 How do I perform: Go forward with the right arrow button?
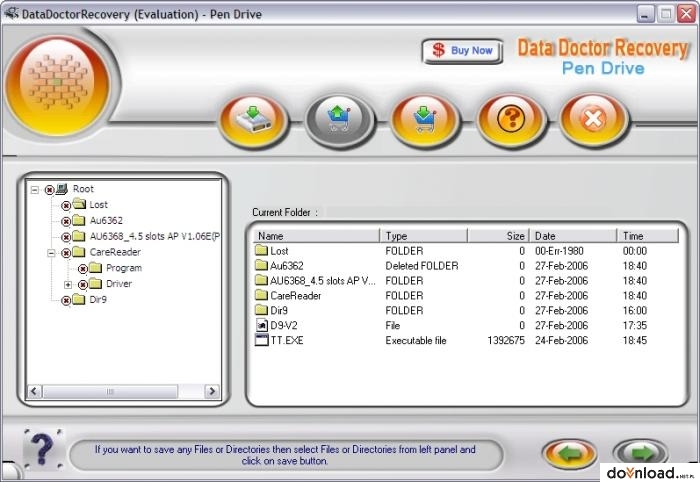point(641,455)
